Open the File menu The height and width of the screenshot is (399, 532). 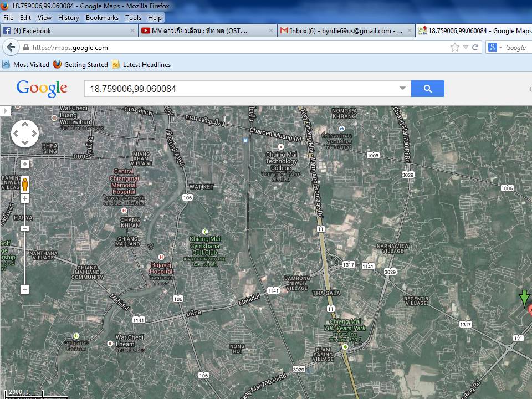(x=8, y=18)
